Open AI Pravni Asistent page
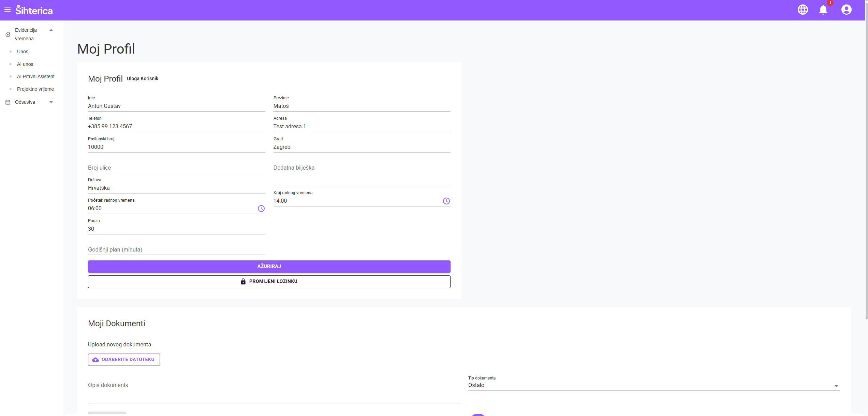 [x=36, y=76]
